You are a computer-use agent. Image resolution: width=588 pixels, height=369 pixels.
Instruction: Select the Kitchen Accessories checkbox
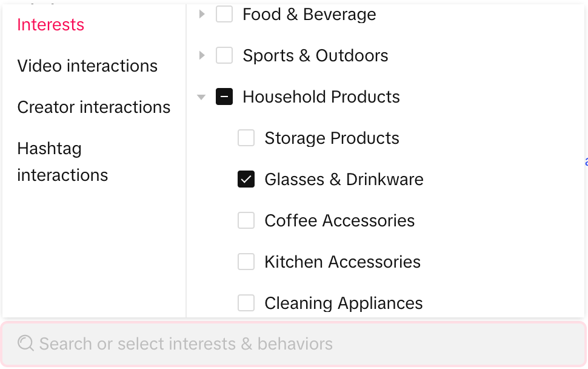(x=246, y=262)
